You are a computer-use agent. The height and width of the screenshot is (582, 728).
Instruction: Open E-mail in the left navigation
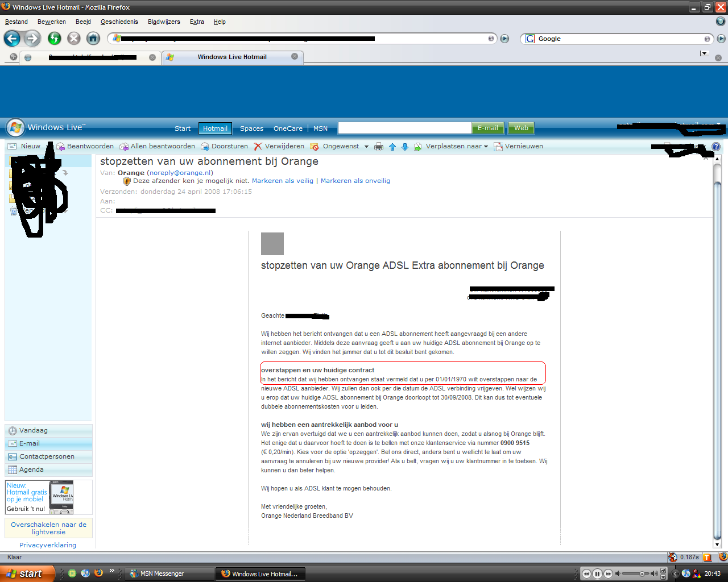pyautogui.click(x=48, y=444)
